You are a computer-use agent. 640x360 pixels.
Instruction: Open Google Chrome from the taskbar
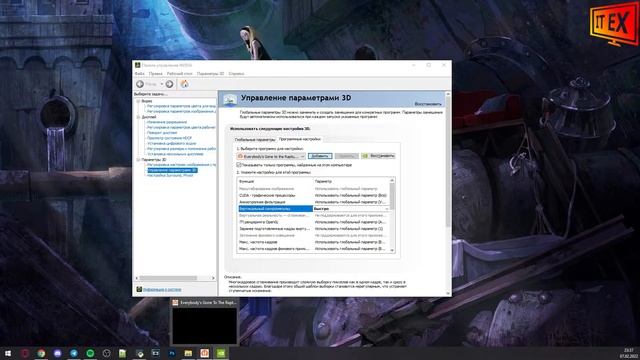point(41,353)
